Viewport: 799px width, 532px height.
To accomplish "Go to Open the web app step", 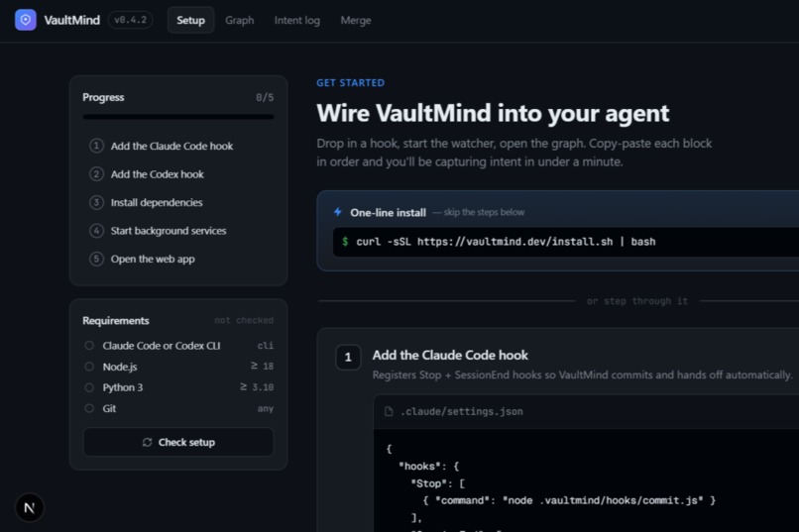I will click(177, 259).
